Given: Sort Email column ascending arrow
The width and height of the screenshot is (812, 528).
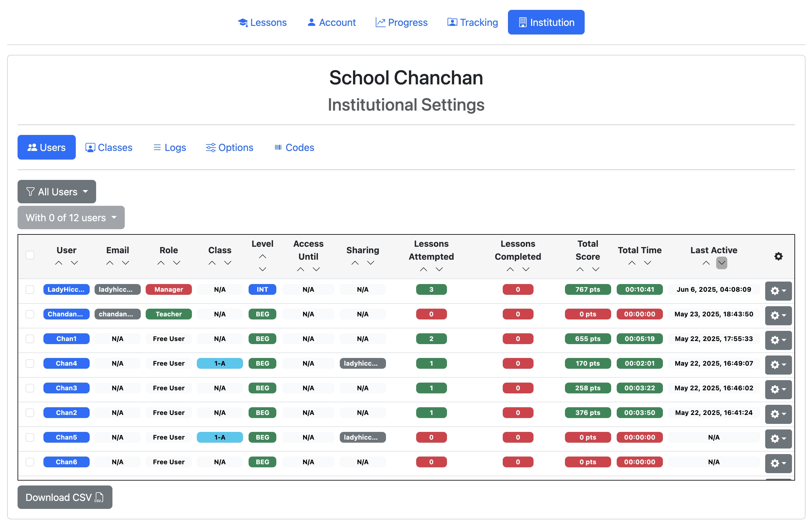Looking at the screenshot, I should [110, 263].
